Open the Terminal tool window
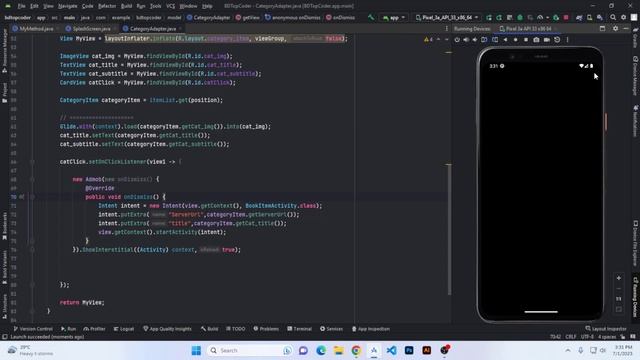This screenshot has height=360, width=640. tap(299, 329)
